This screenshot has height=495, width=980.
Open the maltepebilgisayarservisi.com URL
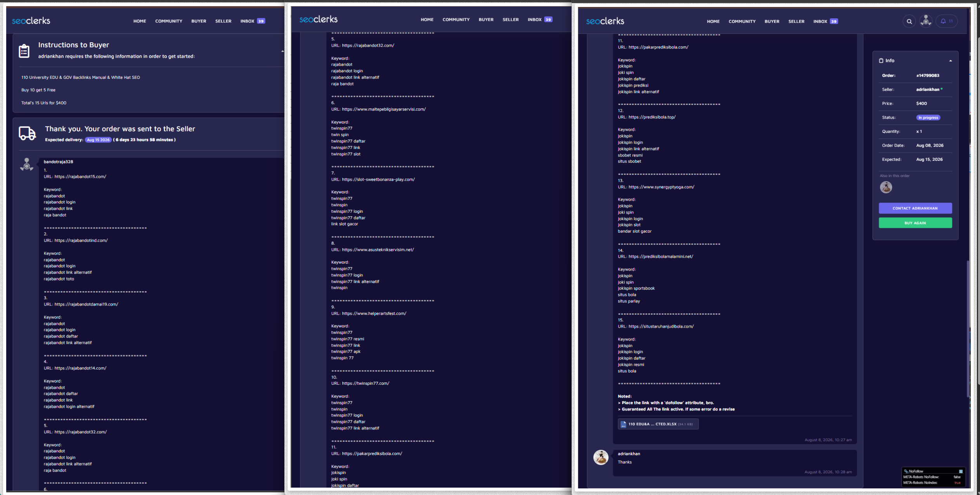(x=384, y=109)
